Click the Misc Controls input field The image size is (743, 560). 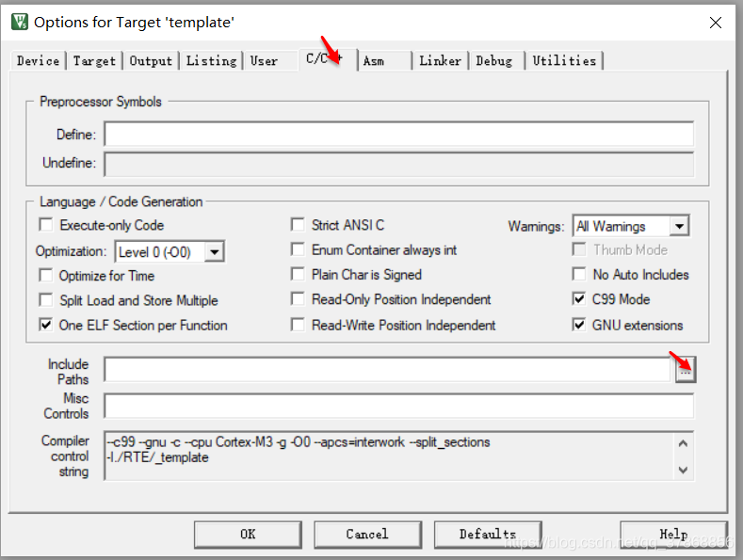pos(399,406)
